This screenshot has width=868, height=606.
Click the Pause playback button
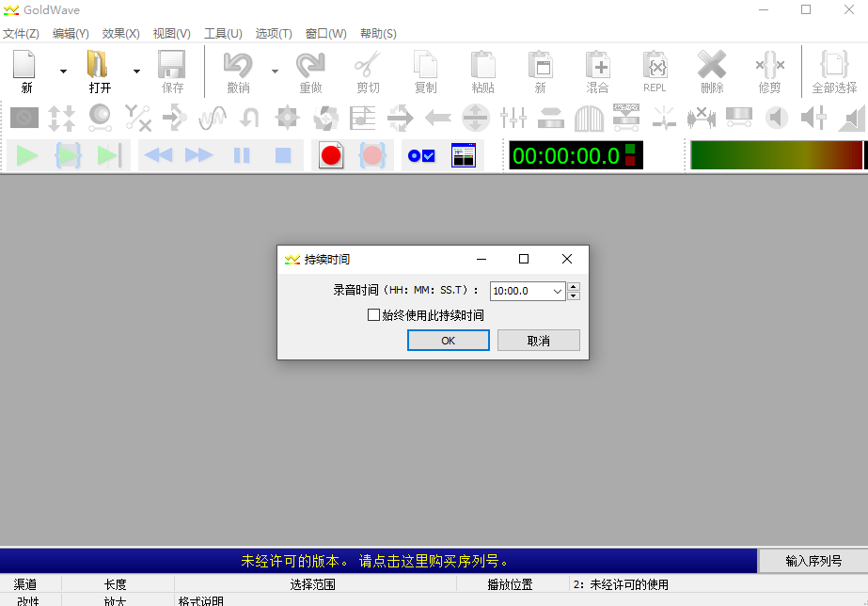pyautogui.click(x=242, y=155)
